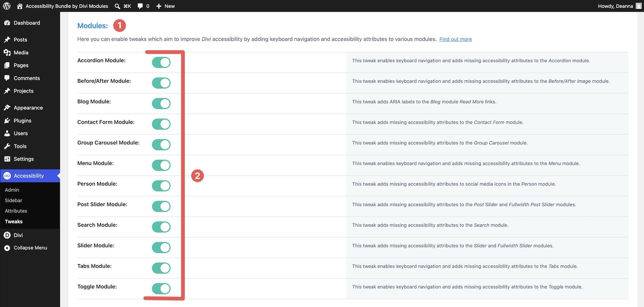Open the Admin submenu under Accessibility
This screenshot has width=644, height=307.
click(x=12, y=190)
